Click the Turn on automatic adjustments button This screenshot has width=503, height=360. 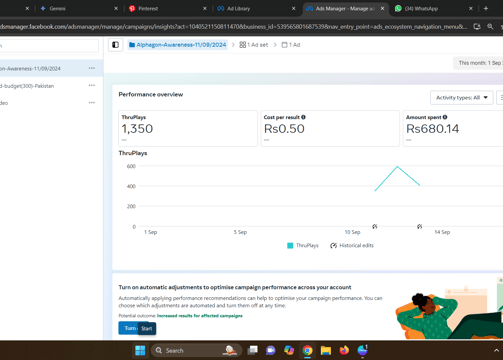tap(128, 328)
